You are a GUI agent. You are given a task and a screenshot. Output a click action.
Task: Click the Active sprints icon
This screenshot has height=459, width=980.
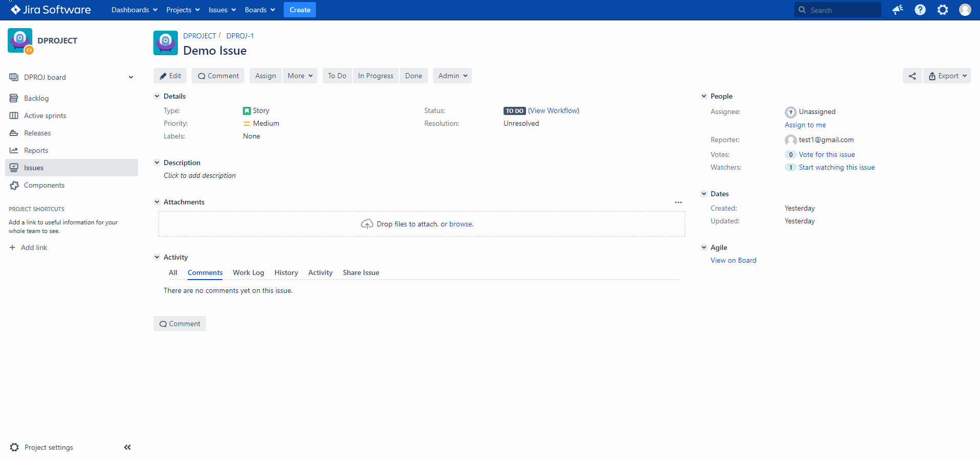tap(14, 116)
